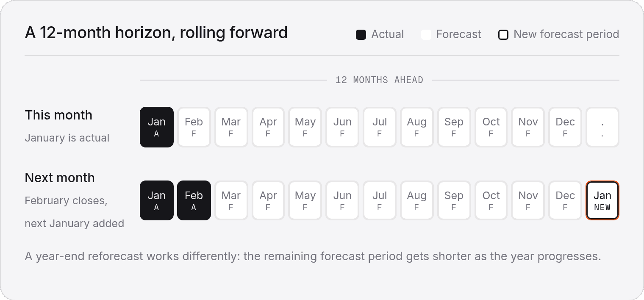This screenshot has height=300, width=644.
Task: Click the New forecast period legend box
Action: coord(503,35)
